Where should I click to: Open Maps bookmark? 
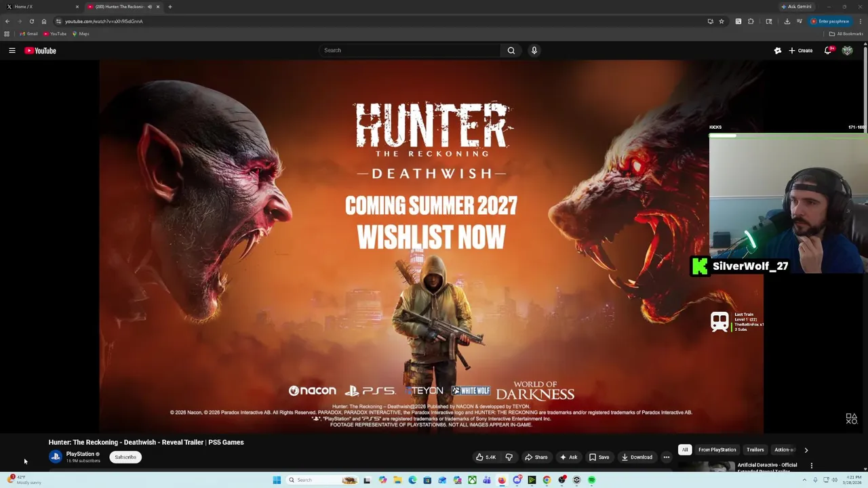(x=81, y=34)
